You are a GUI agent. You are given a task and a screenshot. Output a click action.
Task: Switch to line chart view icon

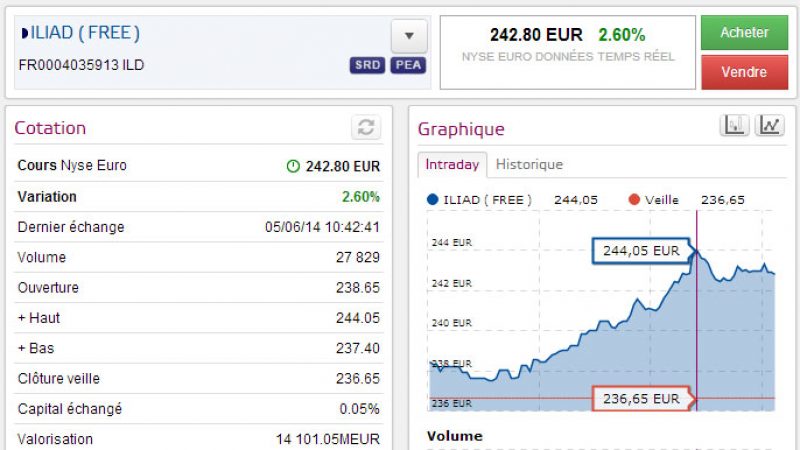point(770,125)
